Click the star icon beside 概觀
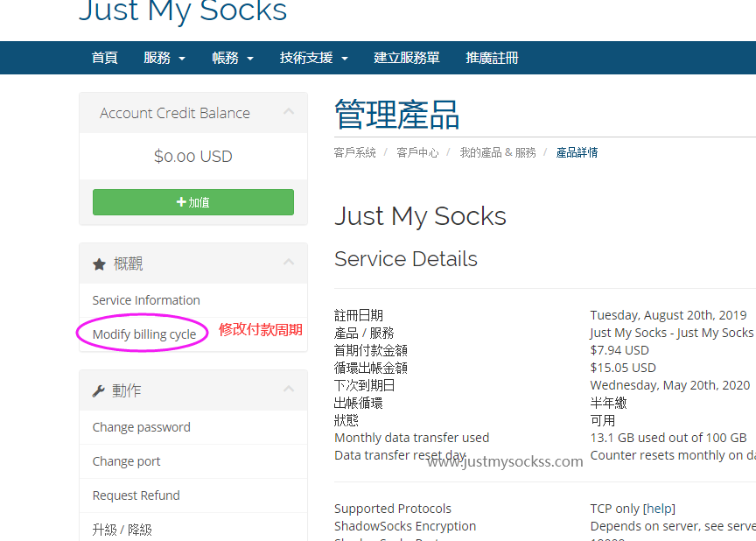756x541 pixels. 99,263
